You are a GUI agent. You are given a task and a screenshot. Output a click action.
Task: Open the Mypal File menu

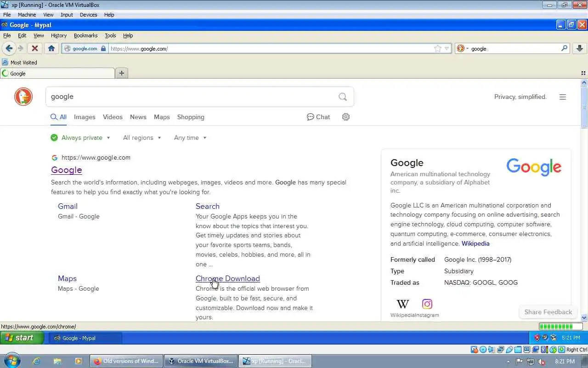click(7, 35)
